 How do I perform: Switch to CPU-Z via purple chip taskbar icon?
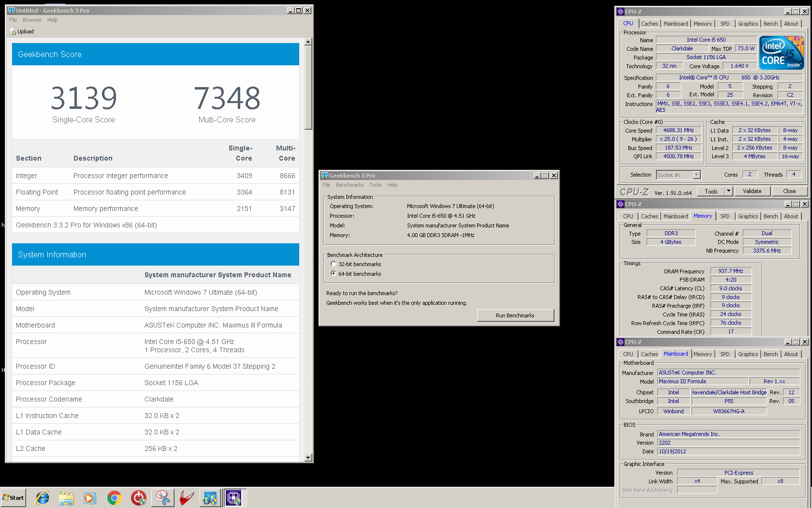234,497
